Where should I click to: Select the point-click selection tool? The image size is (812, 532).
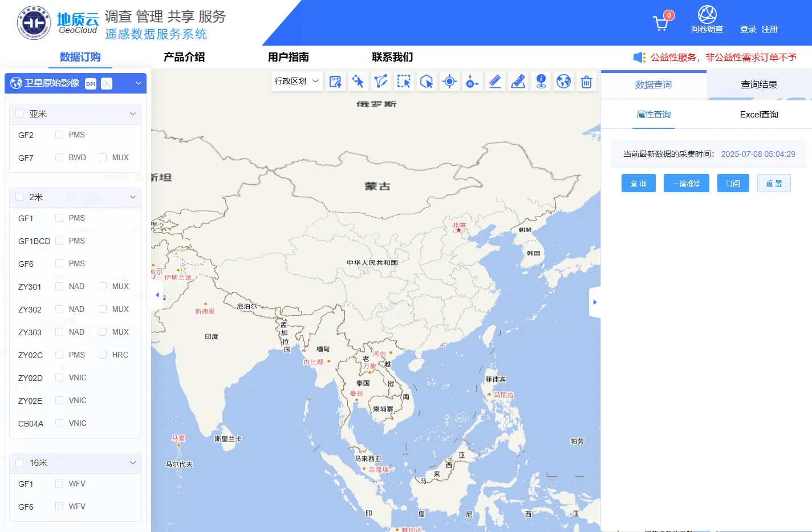click(x=358, y=82)
